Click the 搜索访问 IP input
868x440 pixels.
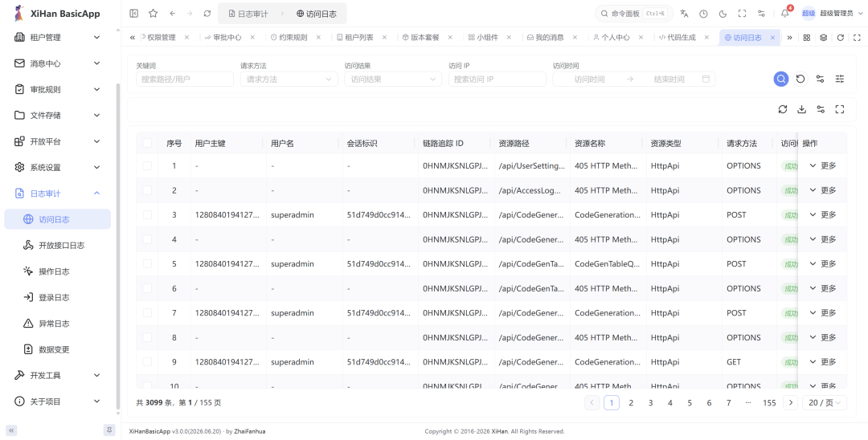point(497,79)
